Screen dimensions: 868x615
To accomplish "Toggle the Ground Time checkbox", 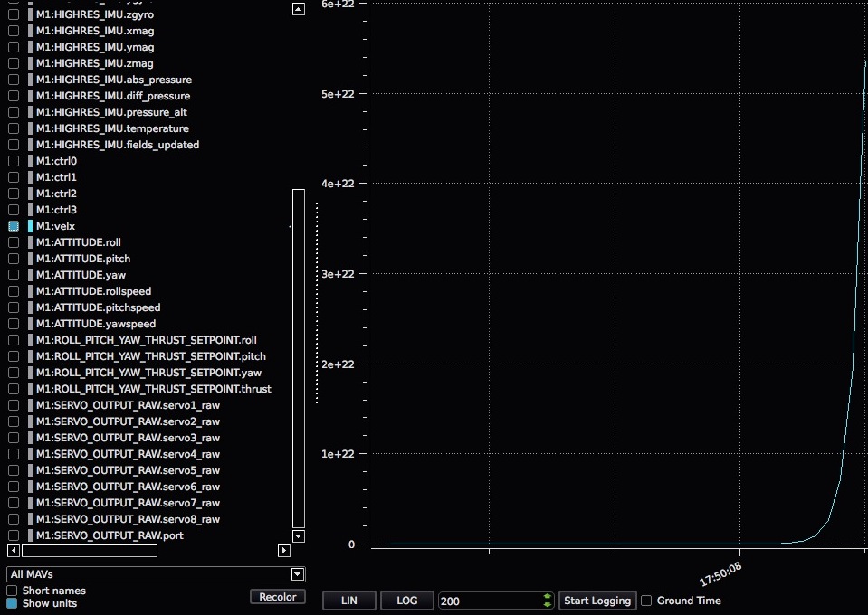I will tap(646, 600).
